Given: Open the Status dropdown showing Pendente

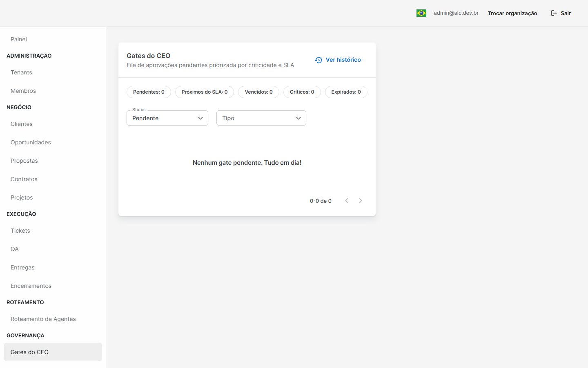Looking at the screenshot, I should pos(167,118).
